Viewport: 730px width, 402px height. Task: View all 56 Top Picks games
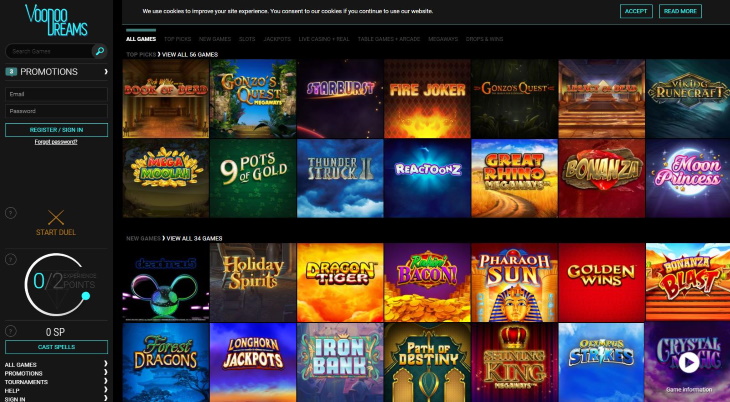190,55
